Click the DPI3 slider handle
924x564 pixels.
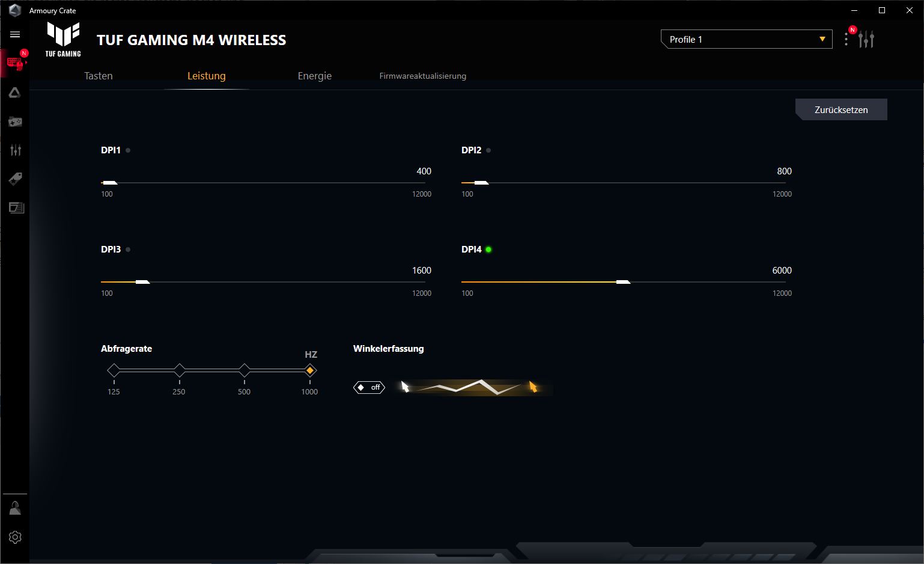(x=142, y=281)
